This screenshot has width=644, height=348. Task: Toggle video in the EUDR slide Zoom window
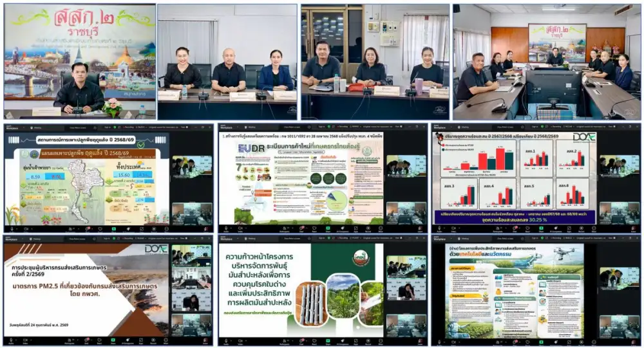[240, 228]
